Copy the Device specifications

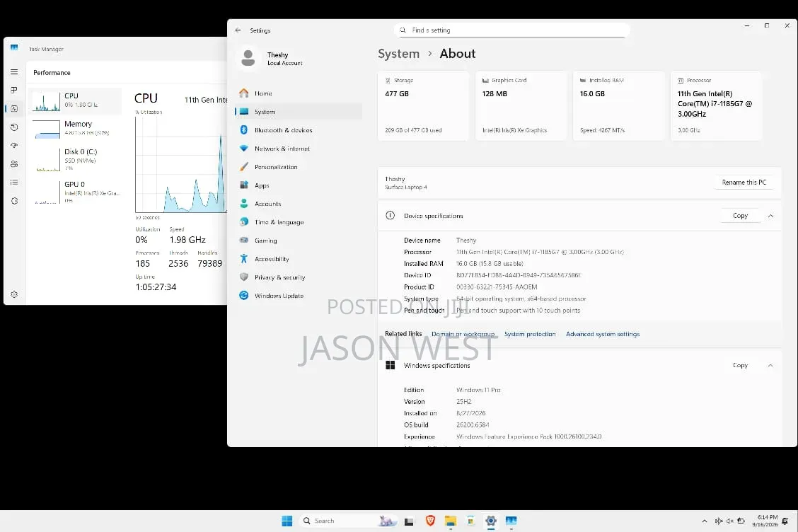[x=740, y=216]
